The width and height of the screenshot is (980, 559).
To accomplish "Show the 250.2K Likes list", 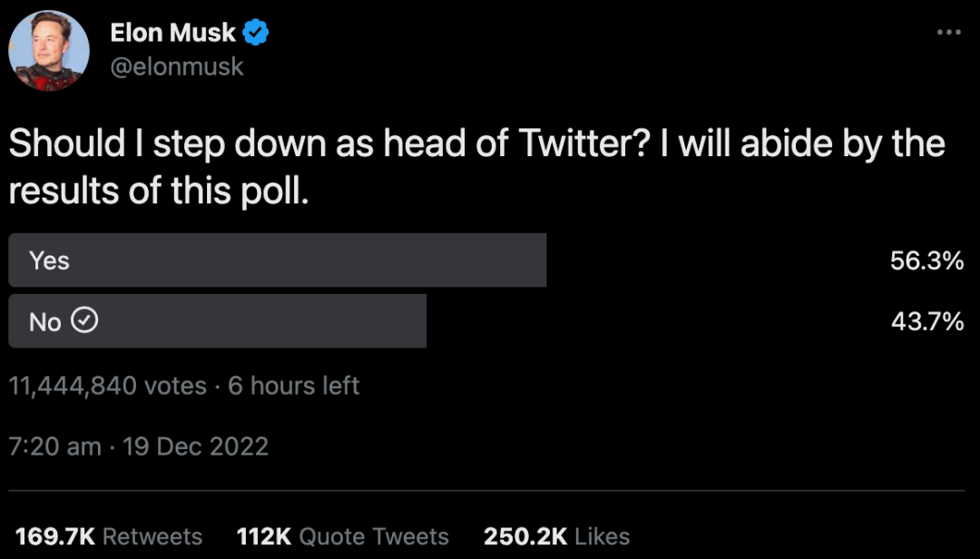I will pos(556,536).
